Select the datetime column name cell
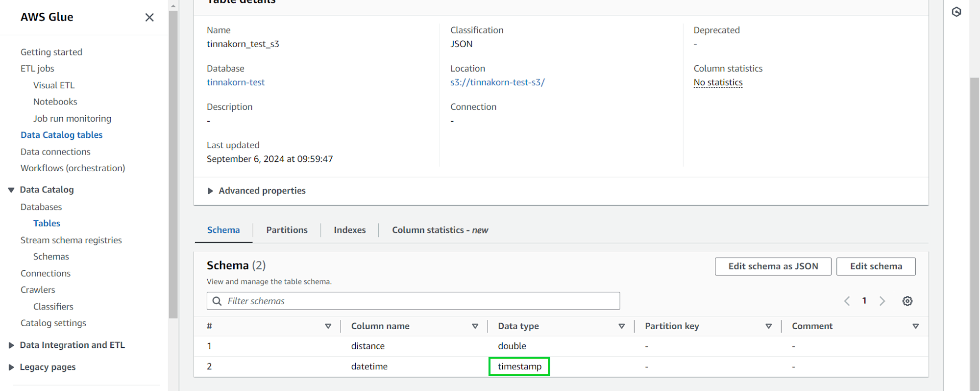 pyautogui.click(x=369, y=366)
